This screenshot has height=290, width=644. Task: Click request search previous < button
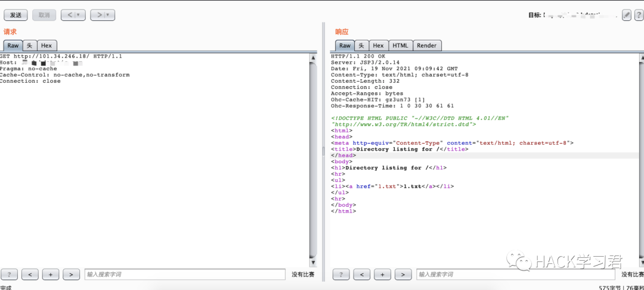[30, 275]
